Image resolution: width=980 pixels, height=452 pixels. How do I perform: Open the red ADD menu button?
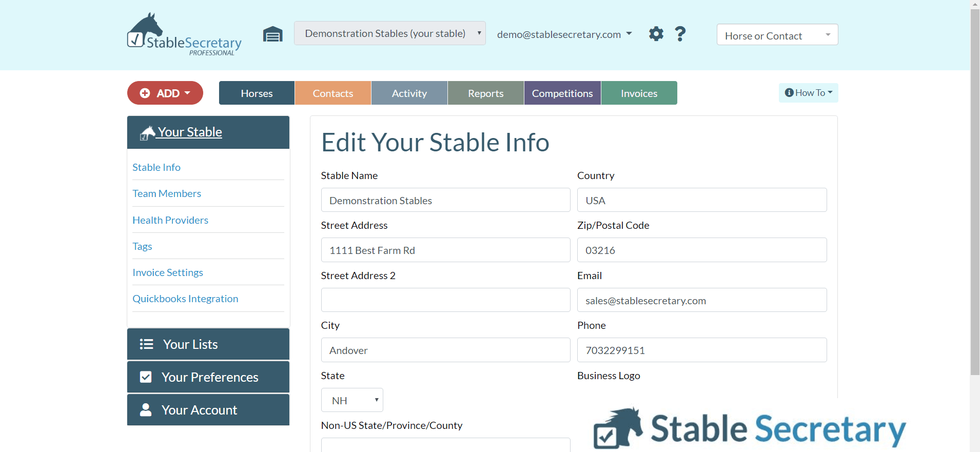click(165, 93)
